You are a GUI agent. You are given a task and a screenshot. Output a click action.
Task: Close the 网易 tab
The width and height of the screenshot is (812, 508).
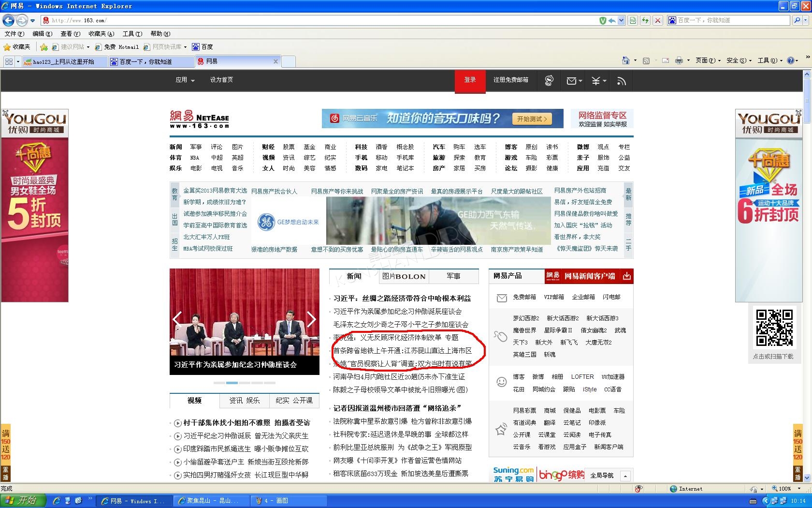point(275,61)
